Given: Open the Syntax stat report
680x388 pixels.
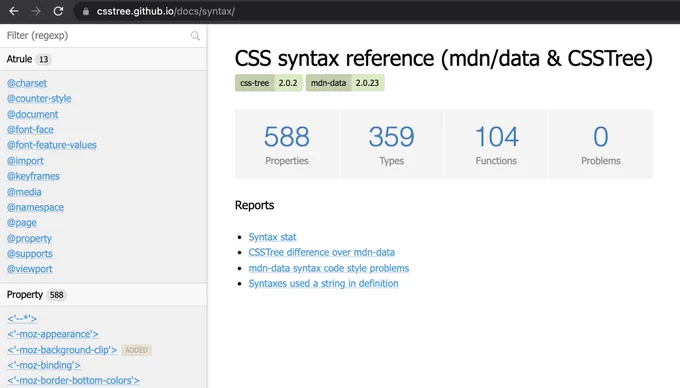Looking at the screenshot, I should pos(272,237).
